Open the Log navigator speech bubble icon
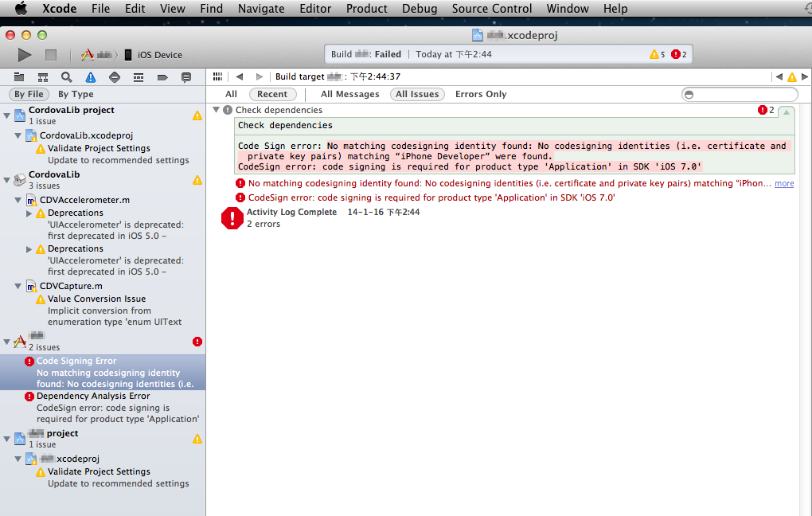 [186, 77]
